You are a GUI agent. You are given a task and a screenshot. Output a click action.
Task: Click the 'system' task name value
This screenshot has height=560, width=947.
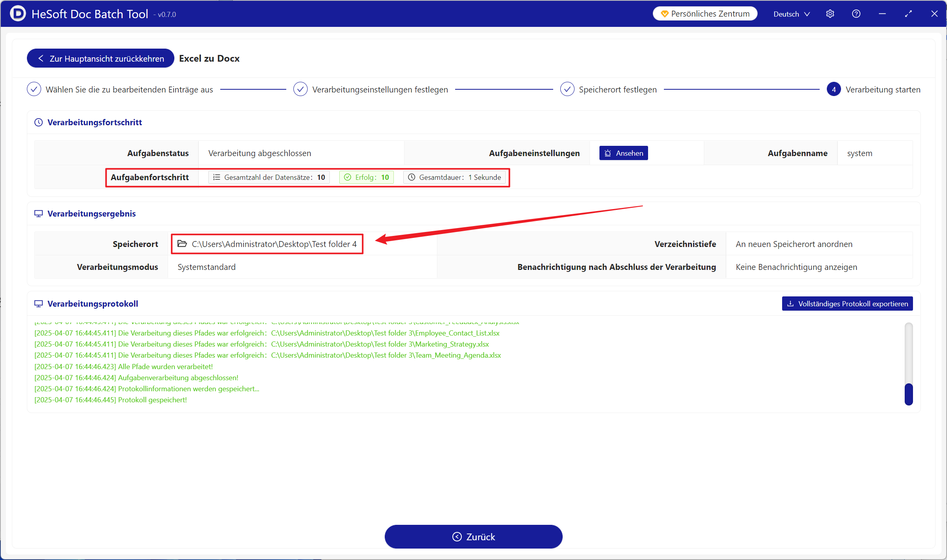[860, 153]
